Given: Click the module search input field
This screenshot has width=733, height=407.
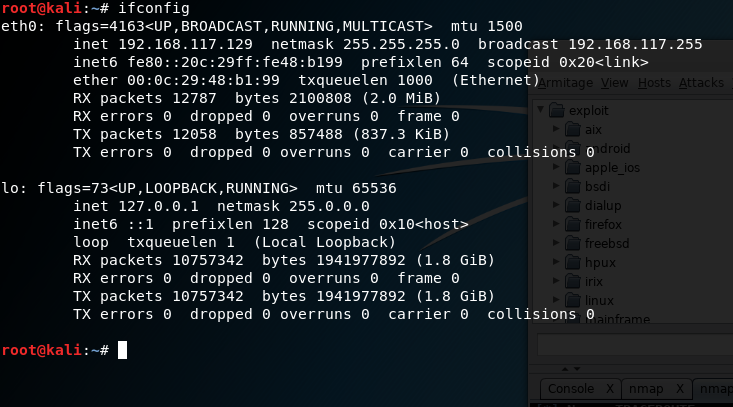Looking at the screenshot, I should point(635,345).
